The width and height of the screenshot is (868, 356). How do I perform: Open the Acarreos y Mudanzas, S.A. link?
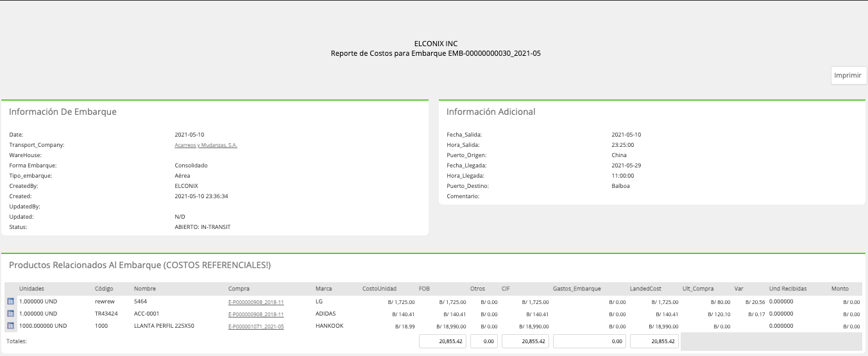tap(206, 145)
